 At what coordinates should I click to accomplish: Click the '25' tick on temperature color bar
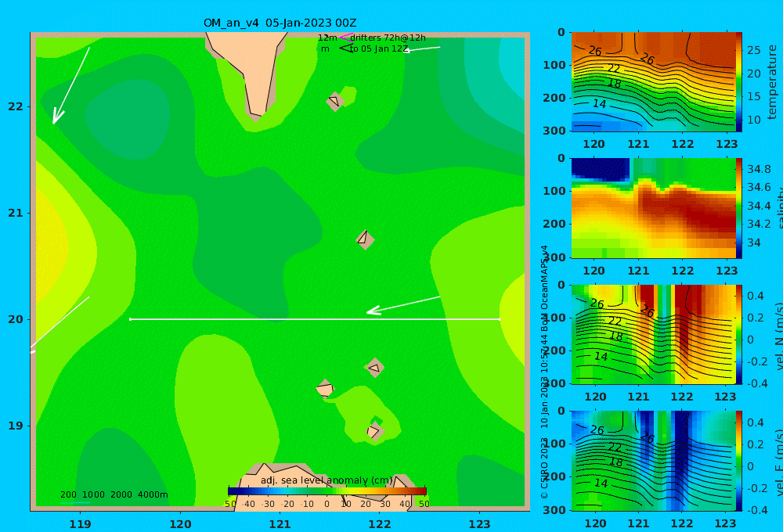(x=753, y=50)
